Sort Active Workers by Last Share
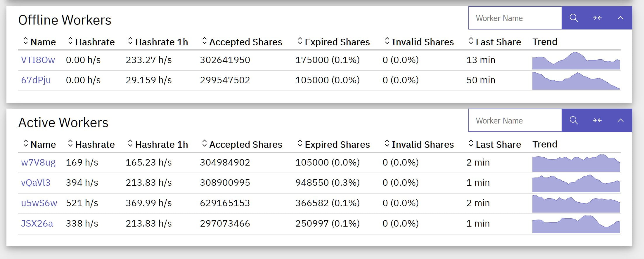This screenshot has width=644, height=259. click(495, 144)
